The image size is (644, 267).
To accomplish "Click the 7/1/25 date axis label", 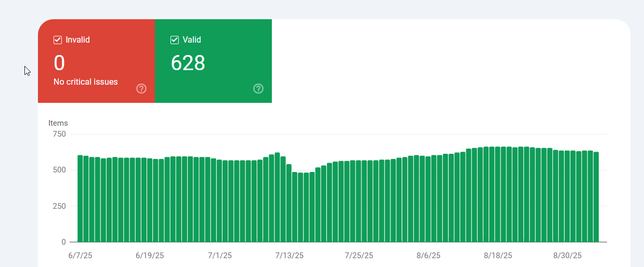I will pos(220,256).
